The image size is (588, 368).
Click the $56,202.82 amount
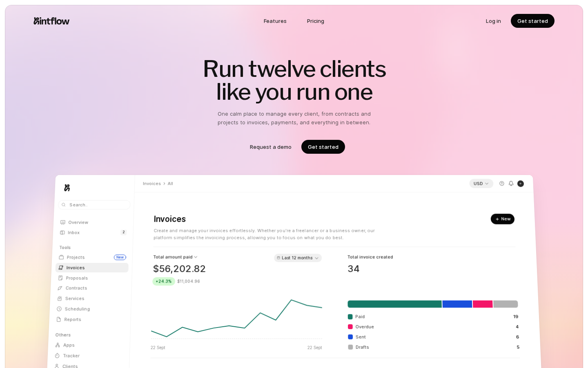click(x=179, y=269)
